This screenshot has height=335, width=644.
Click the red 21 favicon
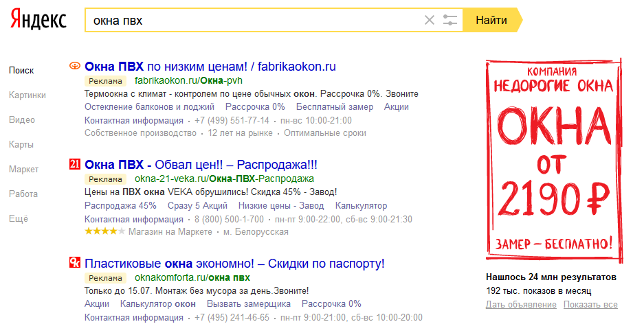[x=76, y=165]
